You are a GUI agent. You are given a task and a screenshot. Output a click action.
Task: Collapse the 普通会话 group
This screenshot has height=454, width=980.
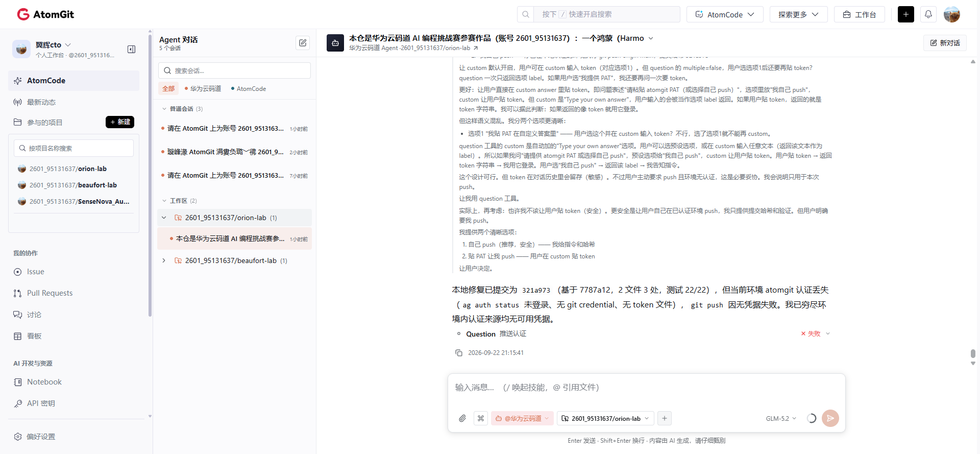click(x=164, y=109)
